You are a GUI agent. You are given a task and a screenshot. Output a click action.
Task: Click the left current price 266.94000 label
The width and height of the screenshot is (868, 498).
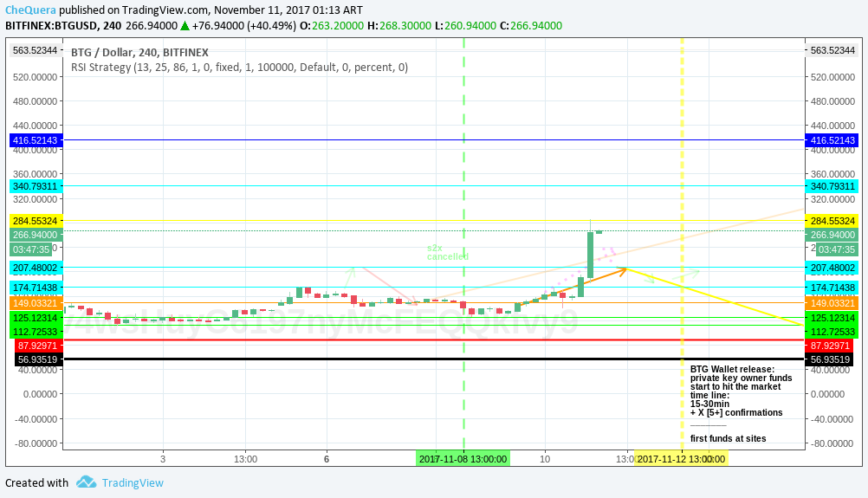35,236
